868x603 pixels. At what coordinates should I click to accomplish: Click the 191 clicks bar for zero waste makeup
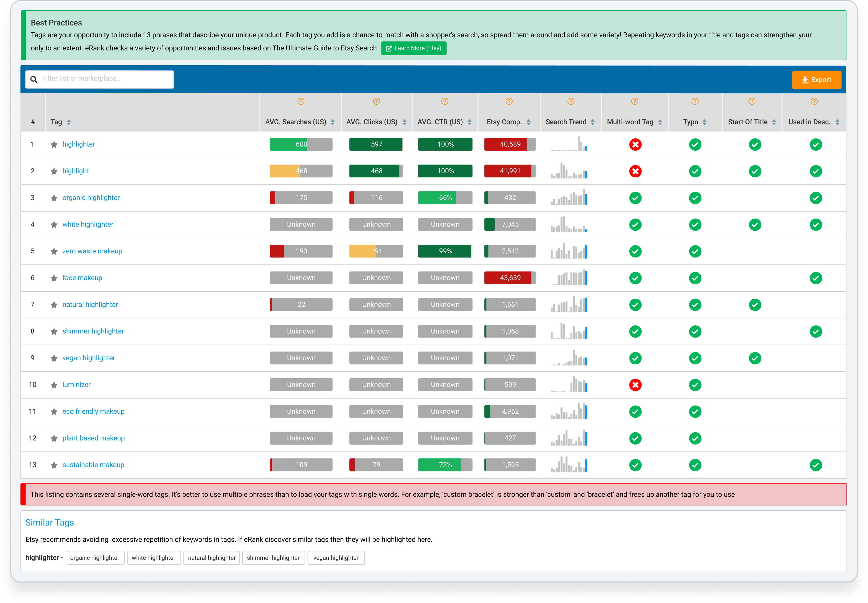coord(376,251)
